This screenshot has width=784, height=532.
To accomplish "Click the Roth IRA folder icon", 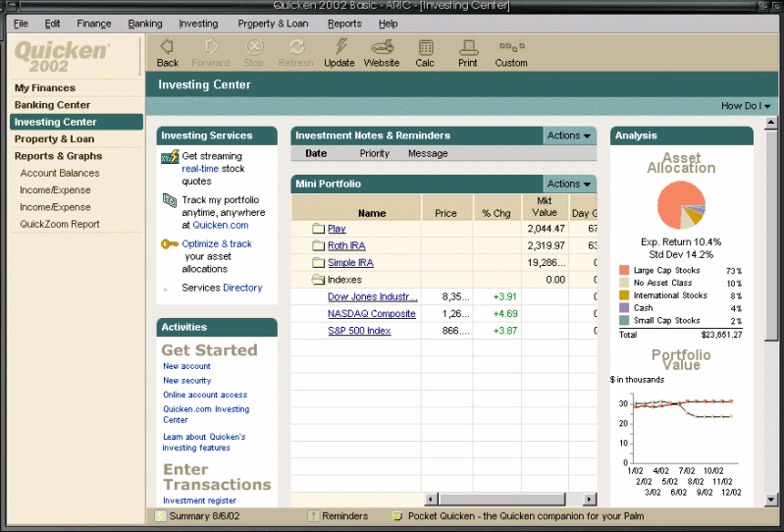I will pos(319,245).
